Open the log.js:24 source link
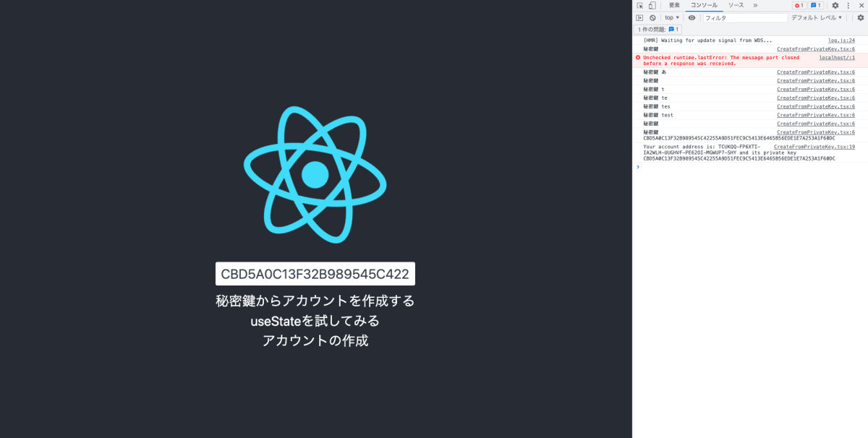Screen dimensions: 868x438 pos(841,40)
